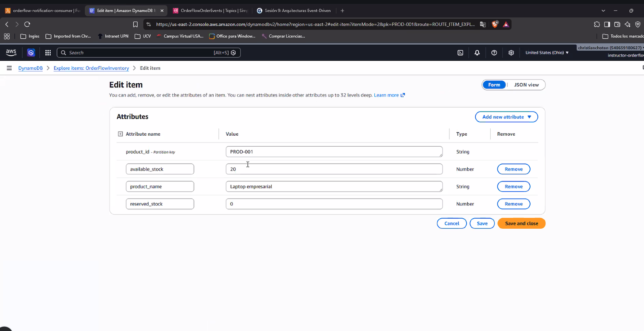Click the translate page icon in address bar

[x=483, y=24]
